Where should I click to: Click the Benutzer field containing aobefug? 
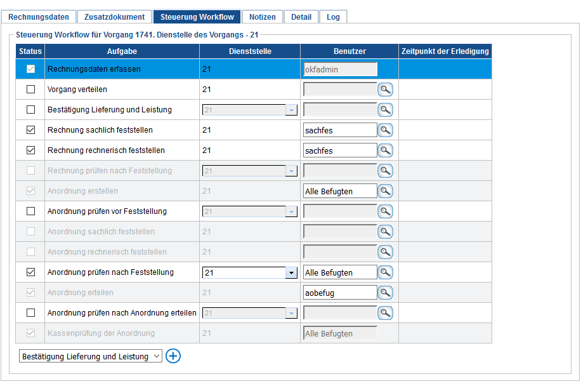pos(340,293)
